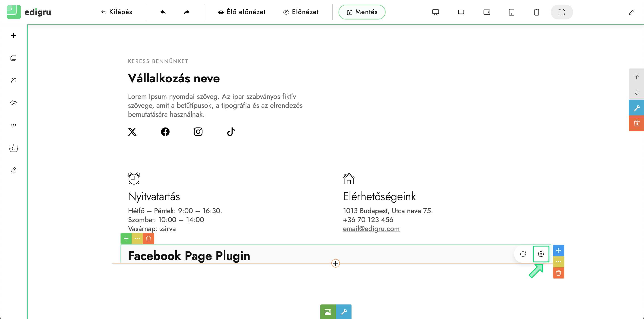Click the undo arrow in toolbar
The width and height of the screenshot is (644, 319).
pos(163,12)
